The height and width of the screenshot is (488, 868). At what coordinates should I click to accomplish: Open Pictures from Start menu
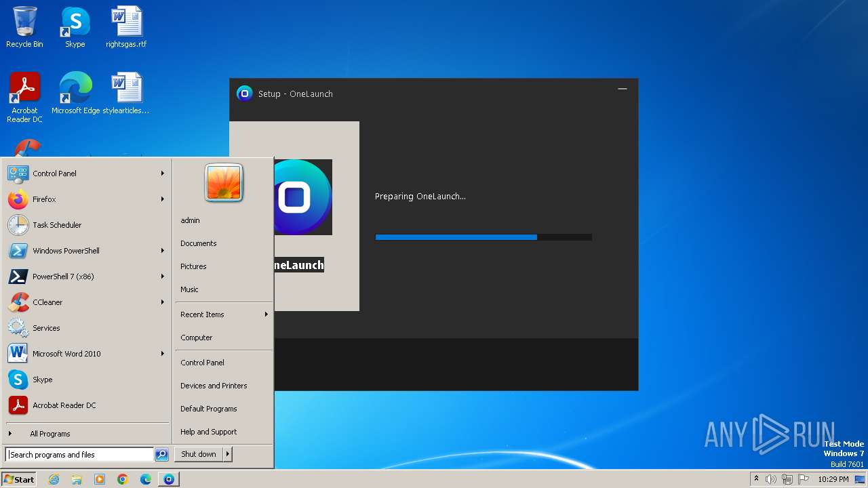[x=193, y=266]
